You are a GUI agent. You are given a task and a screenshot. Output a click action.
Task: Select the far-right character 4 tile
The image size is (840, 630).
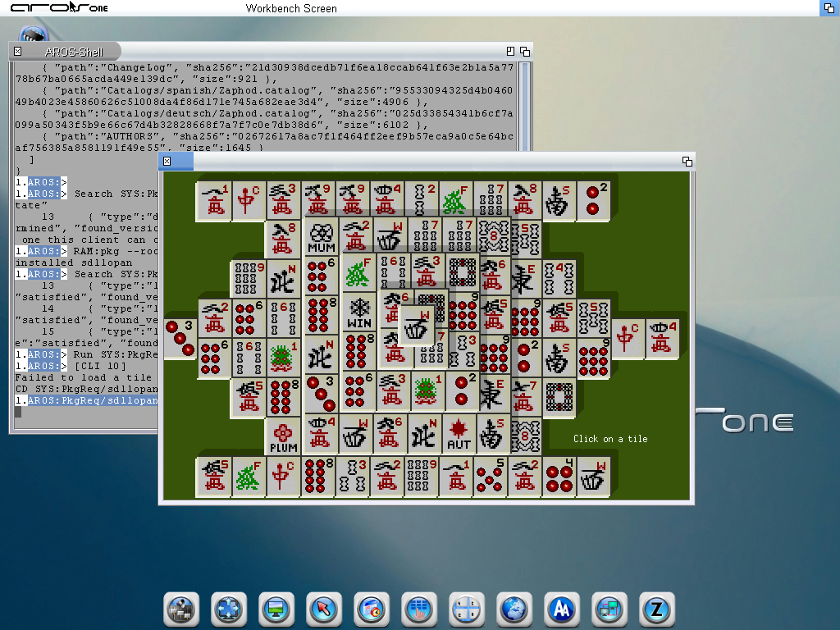[662, 339]
